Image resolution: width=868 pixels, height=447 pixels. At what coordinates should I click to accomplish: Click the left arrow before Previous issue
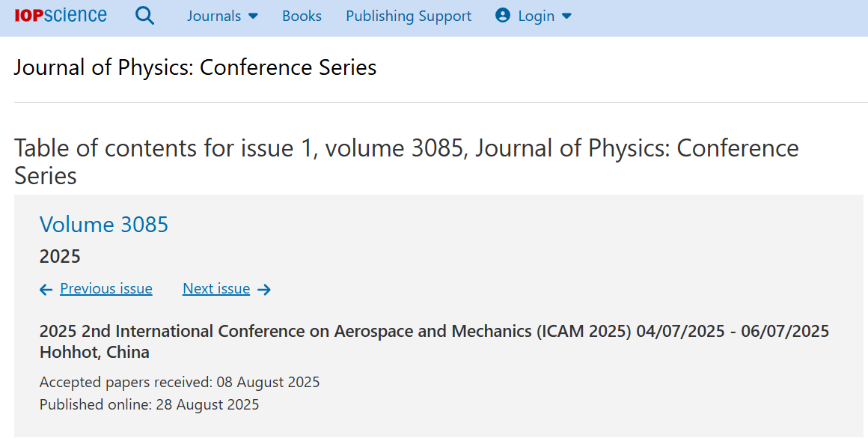(46, 290)
